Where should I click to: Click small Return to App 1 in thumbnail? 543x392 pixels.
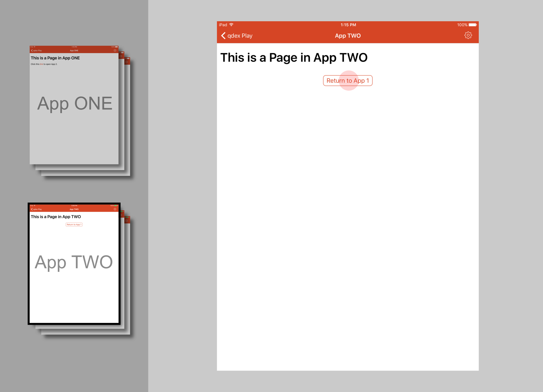coord(74,225)
